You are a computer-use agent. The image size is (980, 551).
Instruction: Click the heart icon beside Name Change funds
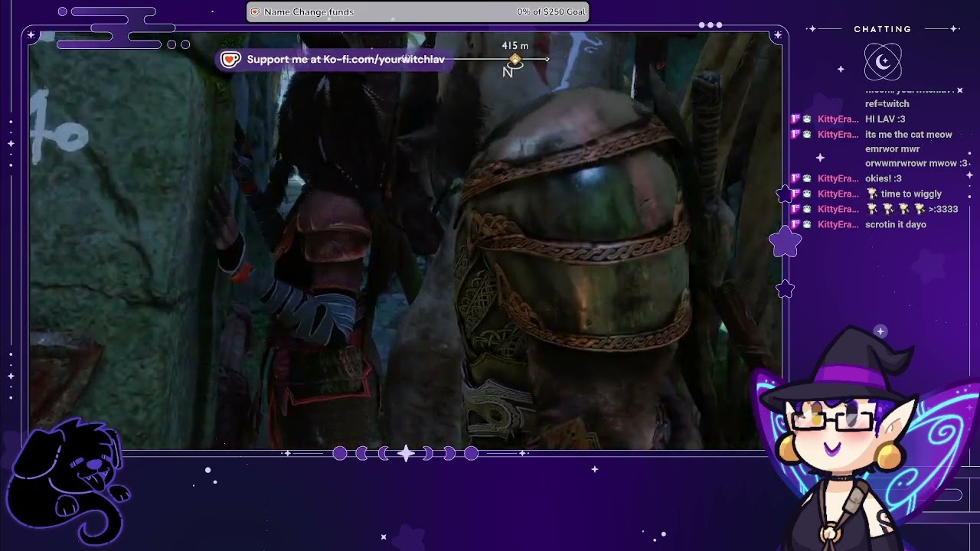(256, 12)
